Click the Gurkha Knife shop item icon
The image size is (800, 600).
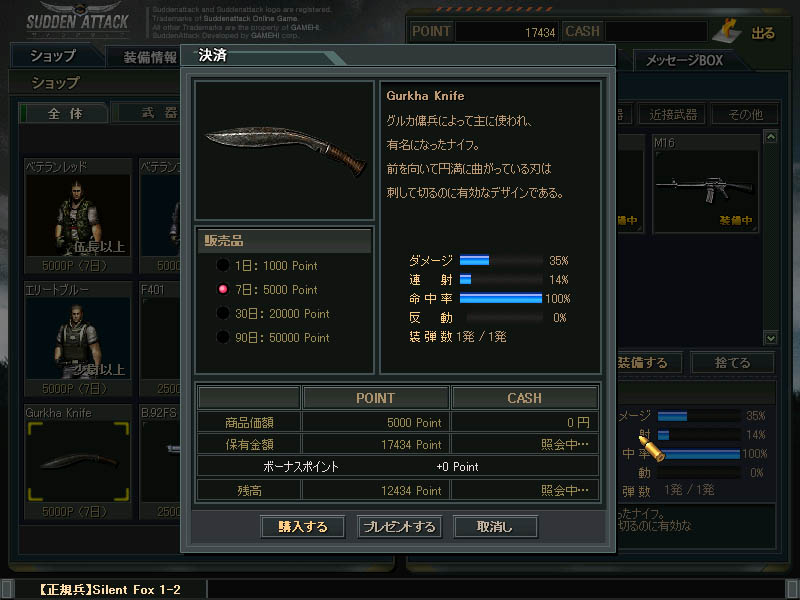(78, 461)
